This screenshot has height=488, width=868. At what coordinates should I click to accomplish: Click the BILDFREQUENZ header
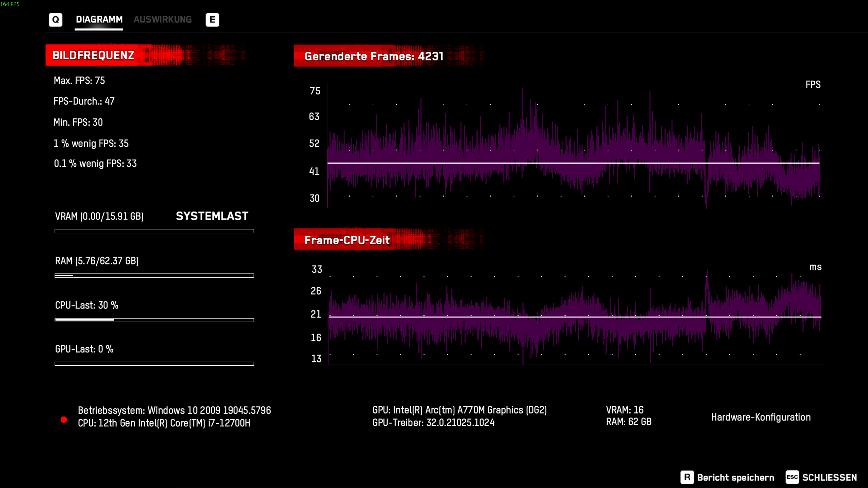point(94,55)
